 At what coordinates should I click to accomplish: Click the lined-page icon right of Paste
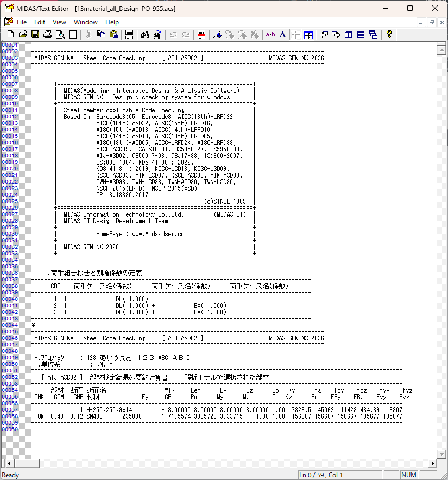pyautogui.click(x=129, y=35)
